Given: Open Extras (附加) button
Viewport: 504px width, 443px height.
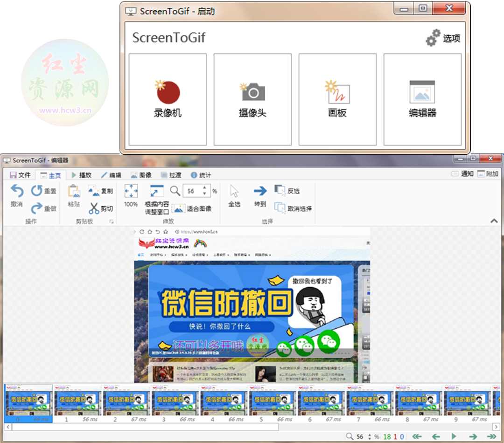Looking at the screenshot, I should (x=488, y=174).
